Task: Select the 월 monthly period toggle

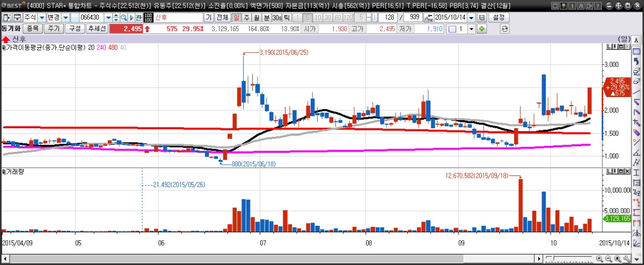Action: [256, 17]
